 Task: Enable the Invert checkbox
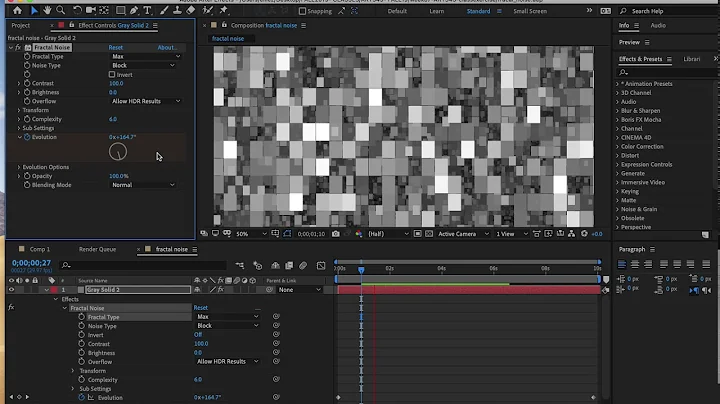point(112,74)
